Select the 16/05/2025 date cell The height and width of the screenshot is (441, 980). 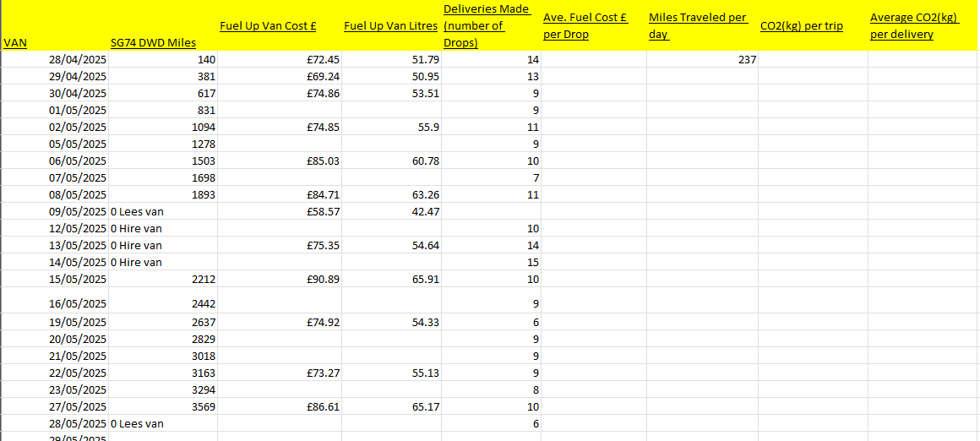(x=78, y=303)
